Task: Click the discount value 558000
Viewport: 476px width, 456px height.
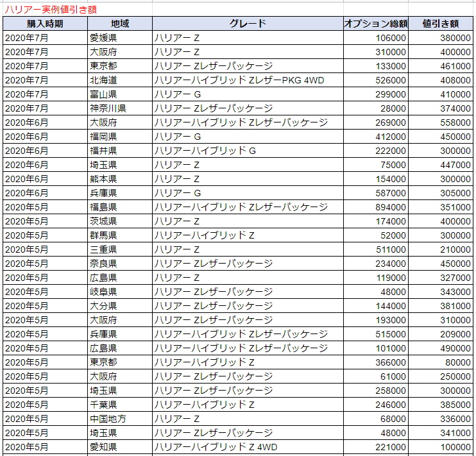Action: pyautogui.click(x=441, y=122)
